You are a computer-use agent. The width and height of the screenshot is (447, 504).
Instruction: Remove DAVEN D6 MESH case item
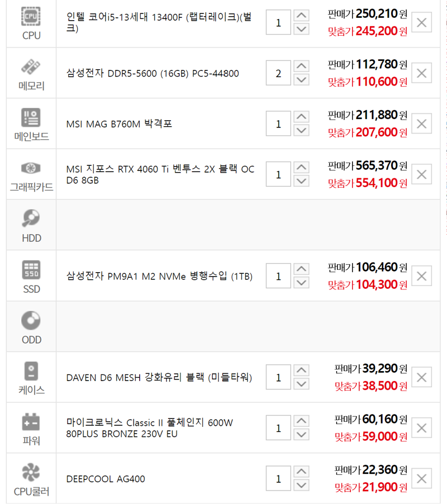[x=422, y=377]
